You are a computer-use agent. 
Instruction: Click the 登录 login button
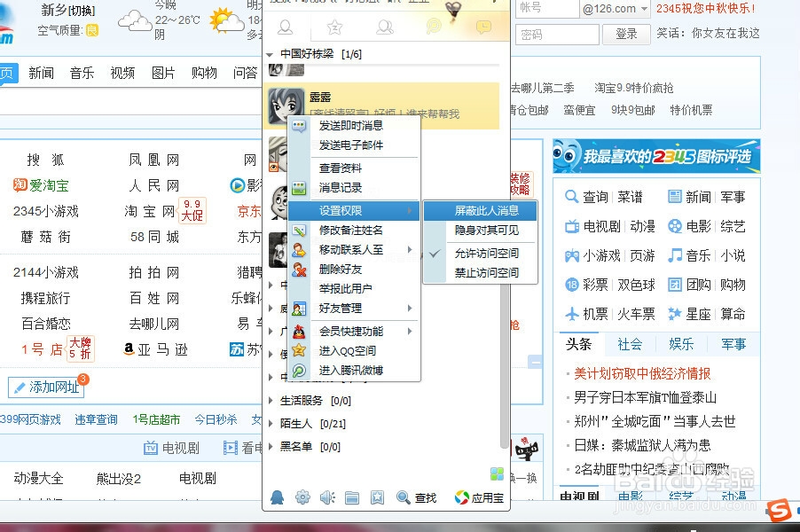click(x=626, y=35)
